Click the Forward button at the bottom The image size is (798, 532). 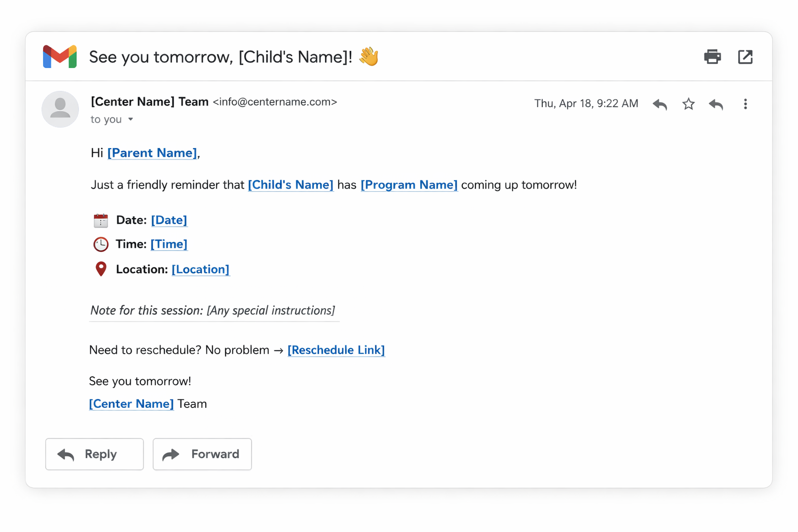202,454
